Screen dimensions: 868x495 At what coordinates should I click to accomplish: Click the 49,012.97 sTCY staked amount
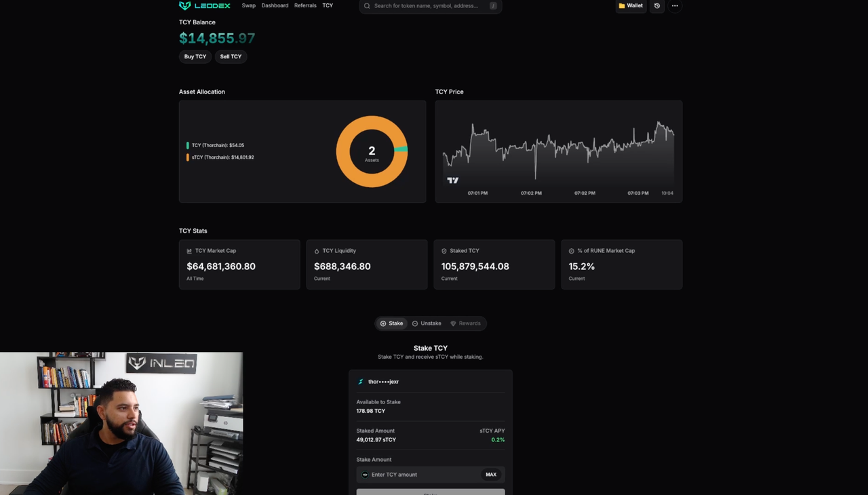click(x=376, y=439)
